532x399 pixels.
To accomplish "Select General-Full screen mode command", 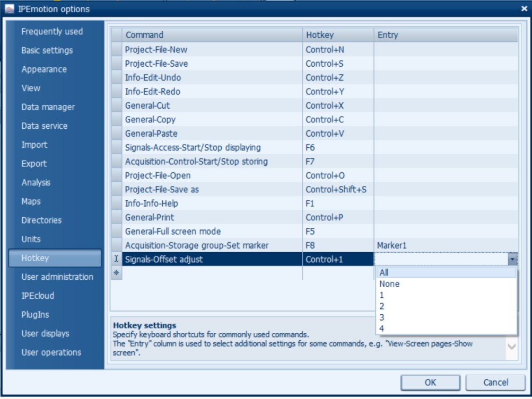I will 212,231.
